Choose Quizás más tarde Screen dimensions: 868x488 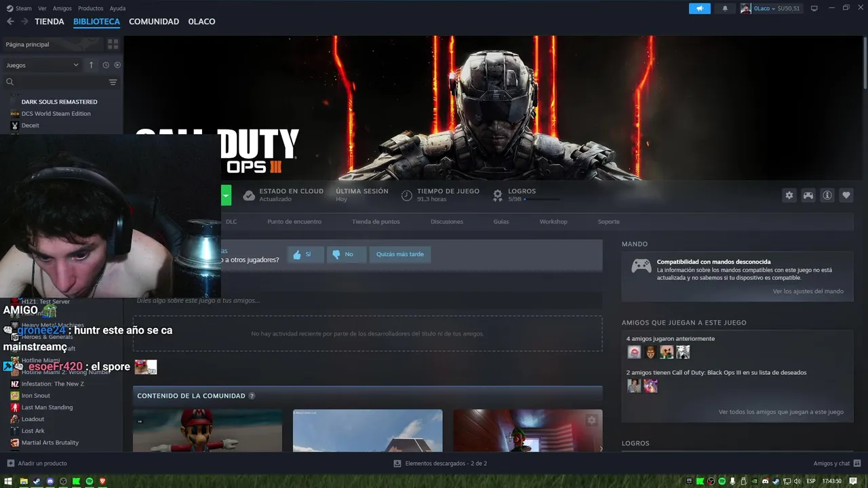(x=400, y=254)
